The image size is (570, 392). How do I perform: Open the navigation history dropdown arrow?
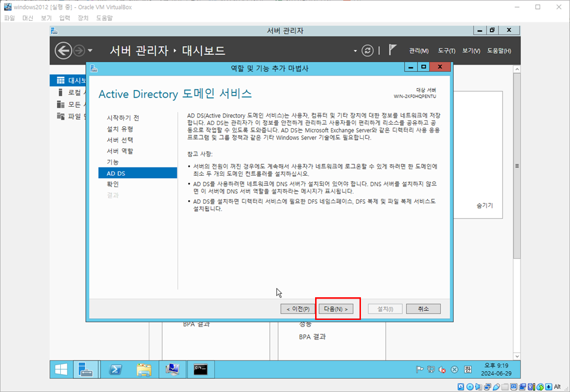[x=90, y=51]
